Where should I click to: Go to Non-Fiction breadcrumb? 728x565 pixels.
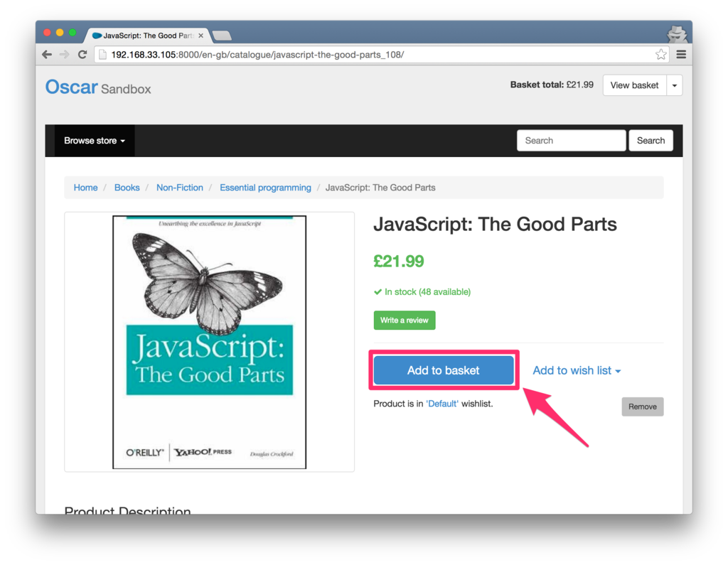(x=180, y=188)
